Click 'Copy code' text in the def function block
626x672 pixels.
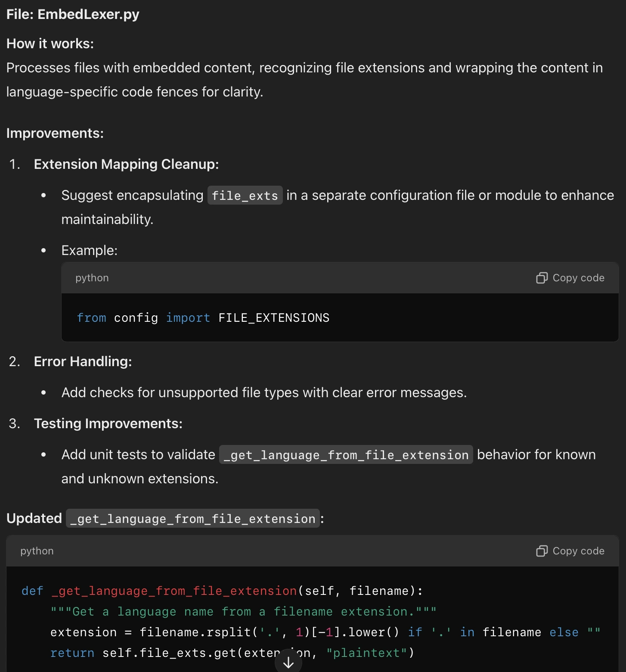578,551
